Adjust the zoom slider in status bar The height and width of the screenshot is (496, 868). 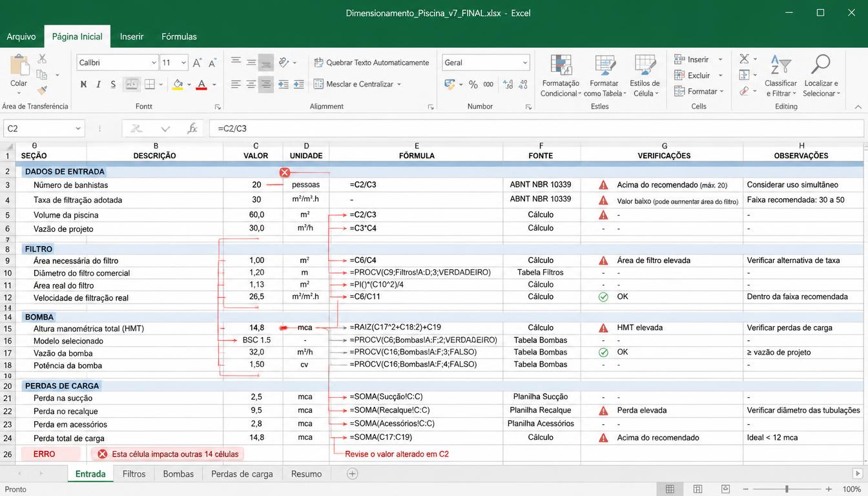pyautogui.click(x=786, y=489)
